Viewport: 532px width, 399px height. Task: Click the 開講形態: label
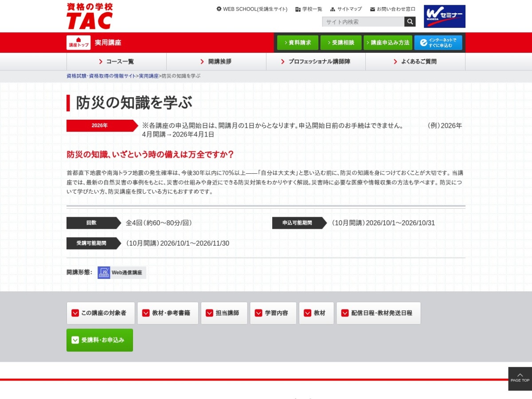[79, 272]
